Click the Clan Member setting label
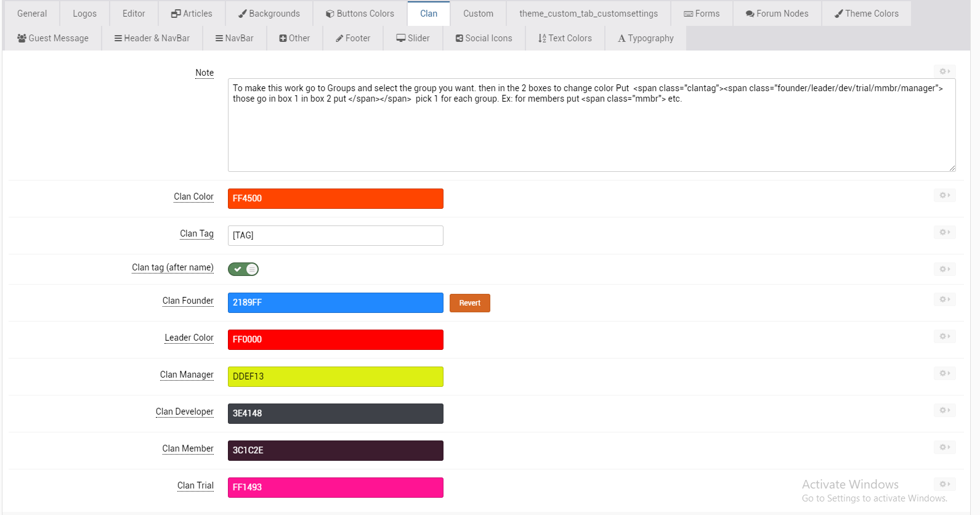980x515 pixels. (x=188, y=448)
